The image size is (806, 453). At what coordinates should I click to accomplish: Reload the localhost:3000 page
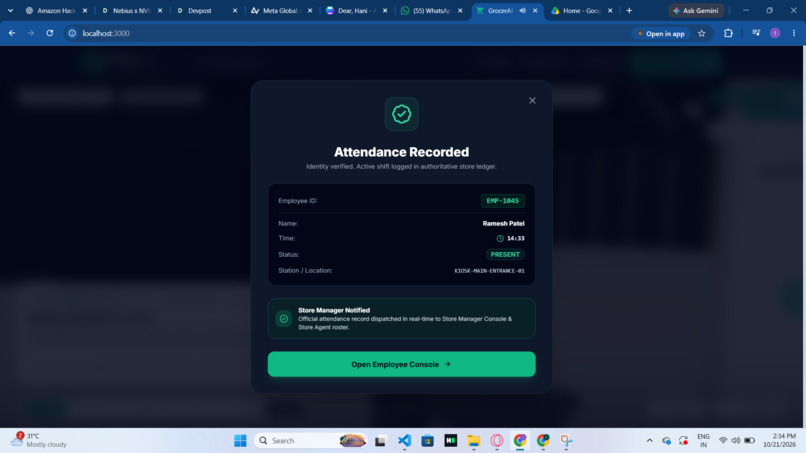(x=50, y=33)
